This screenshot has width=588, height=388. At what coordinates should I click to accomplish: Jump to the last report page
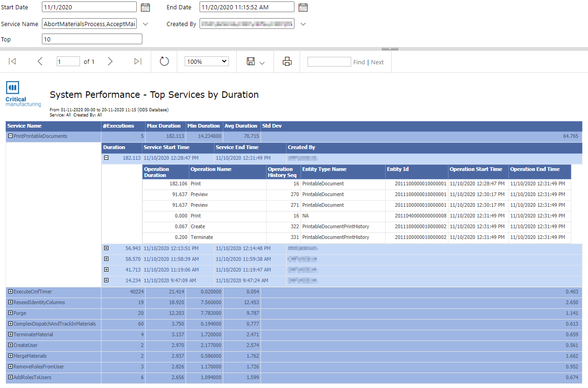pyautogui.click(x=138, y=61)
